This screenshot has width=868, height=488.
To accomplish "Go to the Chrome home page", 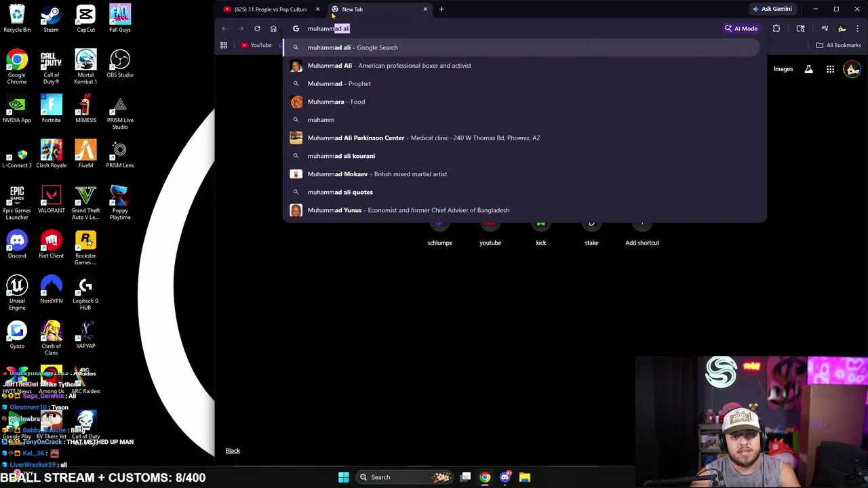I will tap(273, 28).
